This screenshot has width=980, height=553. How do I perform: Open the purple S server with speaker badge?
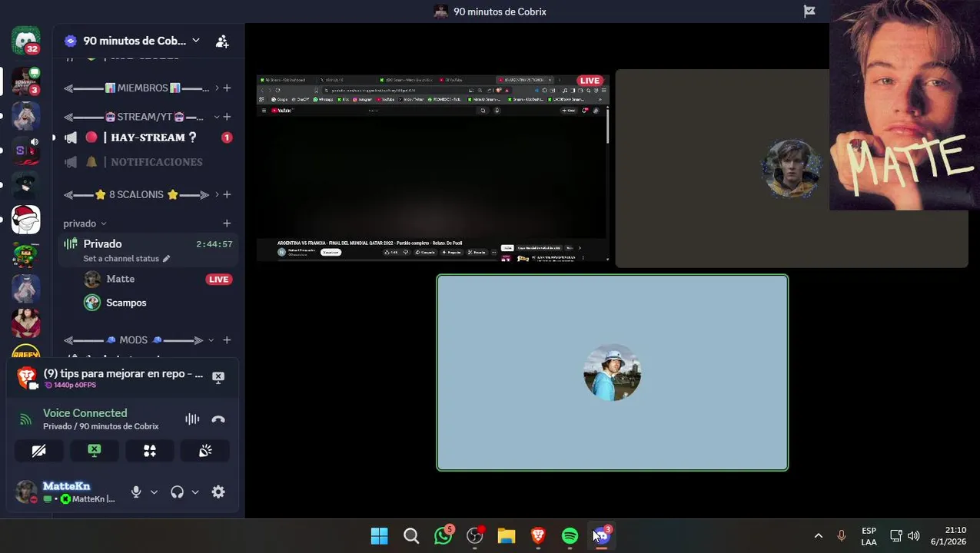25,150
